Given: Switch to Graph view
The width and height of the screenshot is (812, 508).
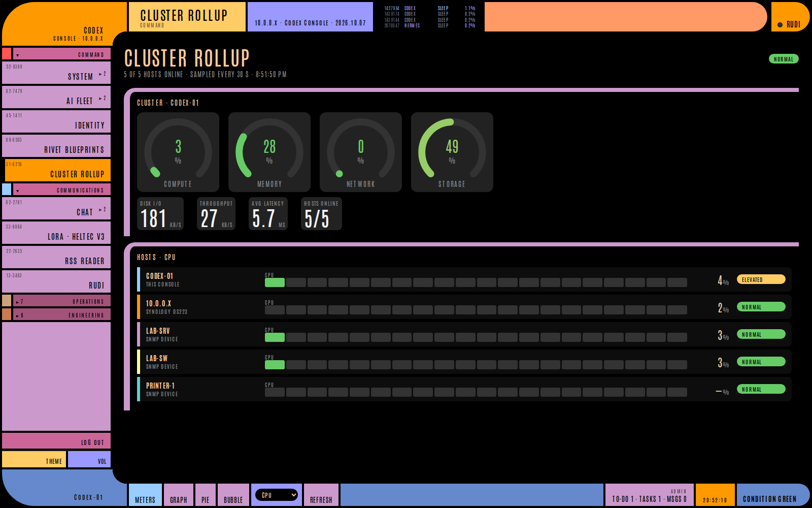Looking at the screenshot, I should pyautogui.click(x=179, y=495).
